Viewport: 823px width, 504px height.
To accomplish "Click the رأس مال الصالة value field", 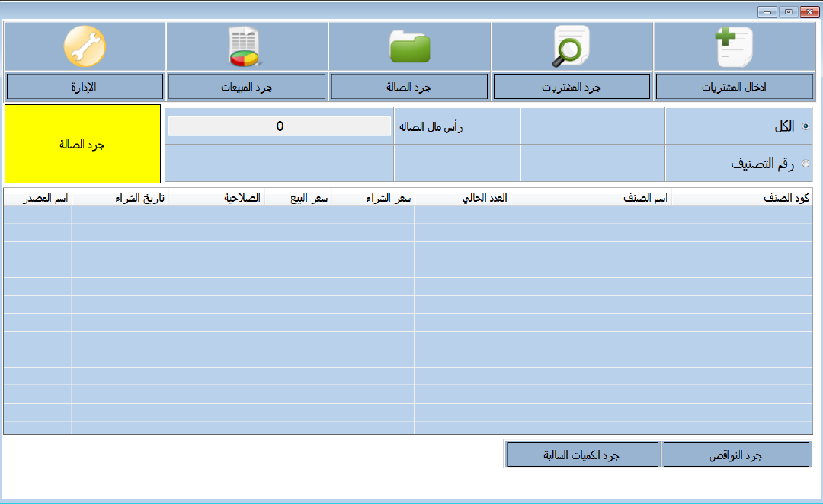I will click(280, 126).
